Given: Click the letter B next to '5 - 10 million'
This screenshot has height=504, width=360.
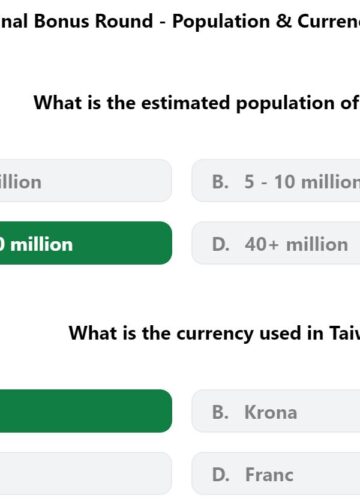Looking at the screenshot, I should click(220, 182).
